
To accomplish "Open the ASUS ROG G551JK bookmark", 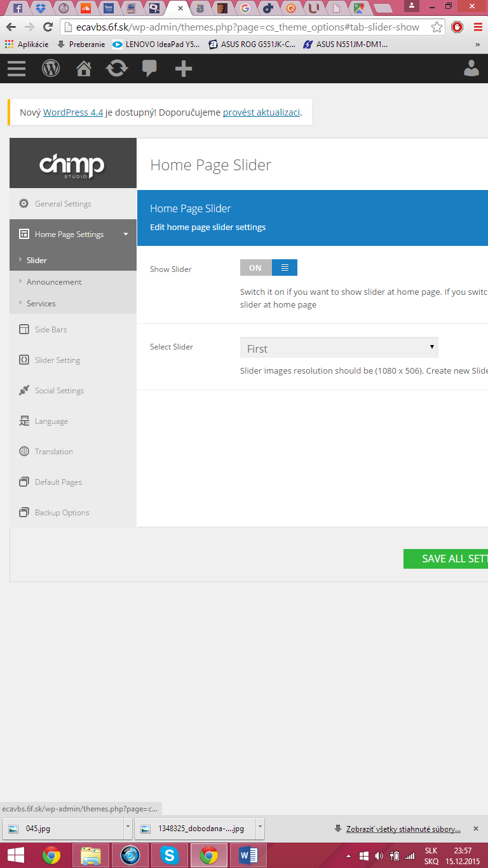I will [x=252, y=45].
